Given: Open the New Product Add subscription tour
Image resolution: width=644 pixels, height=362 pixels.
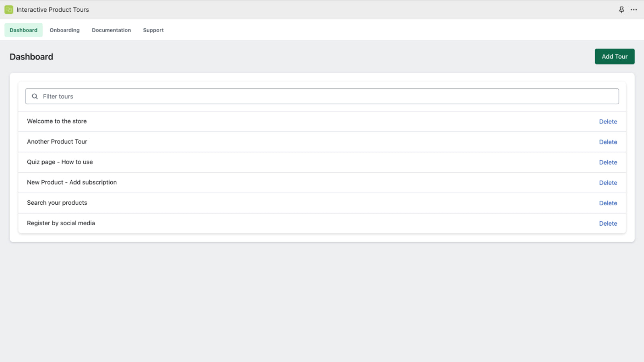Looking at the screenshot, I should click(x=72, y=182).
